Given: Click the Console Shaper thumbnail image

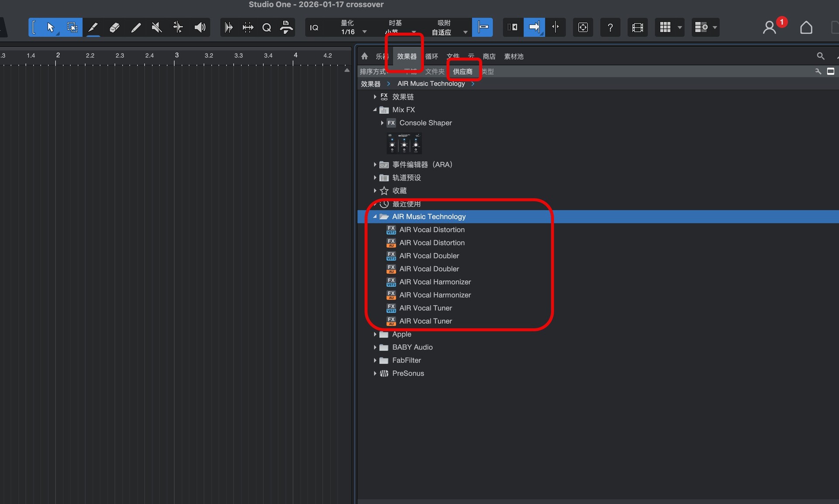Looking at the screenshot, I should click(404, 143).
